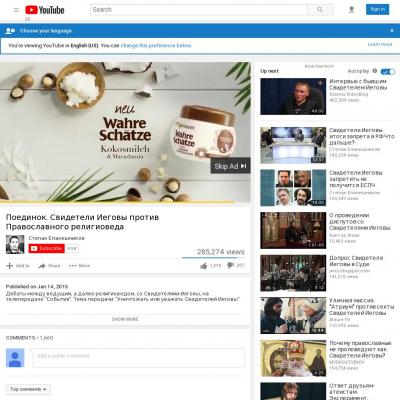400x400 pixels.
Task: Click the search magnifier button
Action: pyautogui.click(x=320, y=10)
